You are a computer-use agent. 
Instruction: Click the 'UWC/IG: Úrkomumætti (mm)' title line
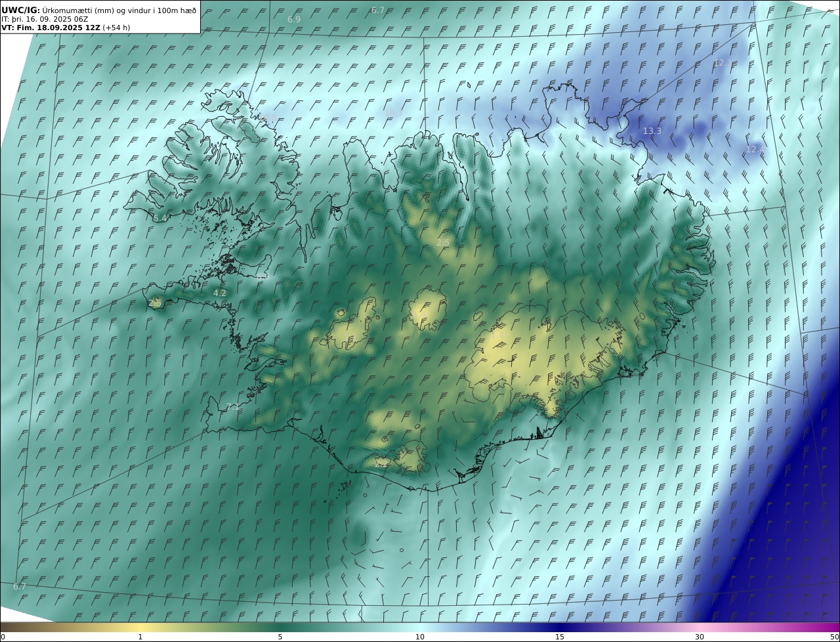pos(99,10)
